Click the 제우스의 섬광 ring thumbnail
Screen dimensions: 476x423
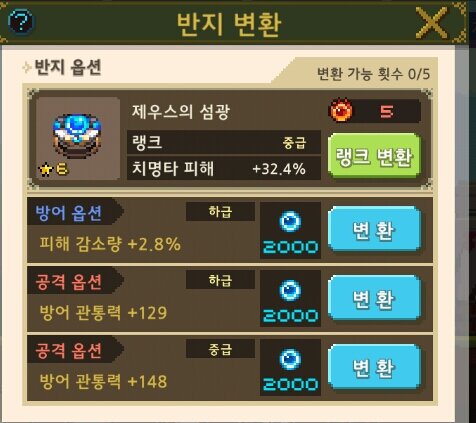78,138
